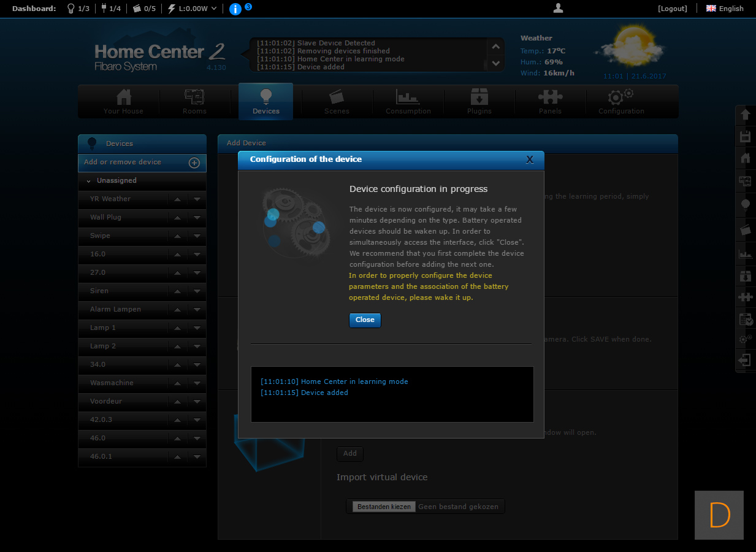Open the Panels tab
This screenshot has height=552, width=756.
(x=551, y=102)
